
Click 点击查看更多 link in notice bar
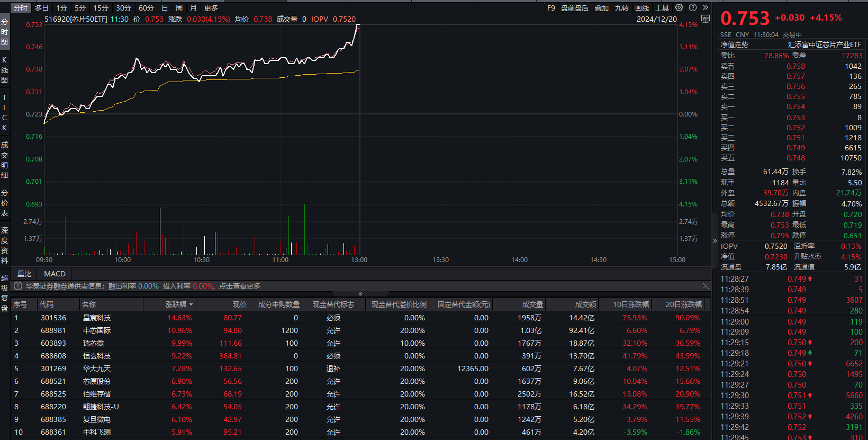point(240,286)
